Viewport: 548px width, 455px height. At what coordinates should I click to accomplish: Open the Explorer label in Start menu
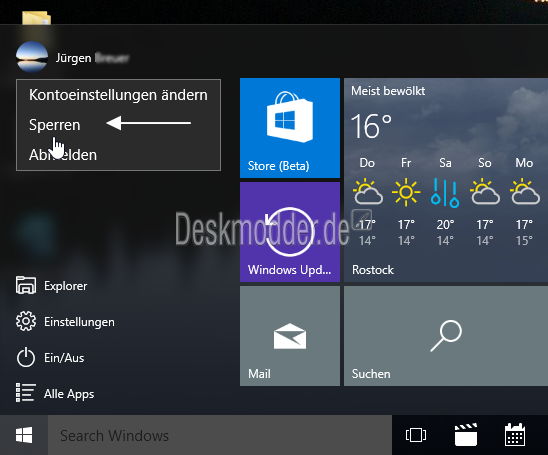click(66, 286)
